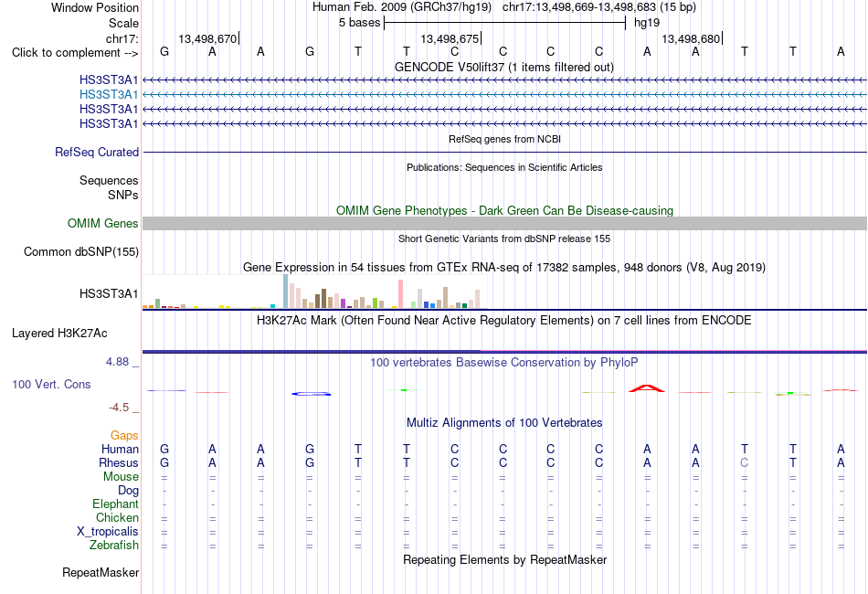Screen dimensions: 868x594
Task: Click the HS3ST3A1 label beside GTEx bar chart
Action: click(x=109, y=294)
